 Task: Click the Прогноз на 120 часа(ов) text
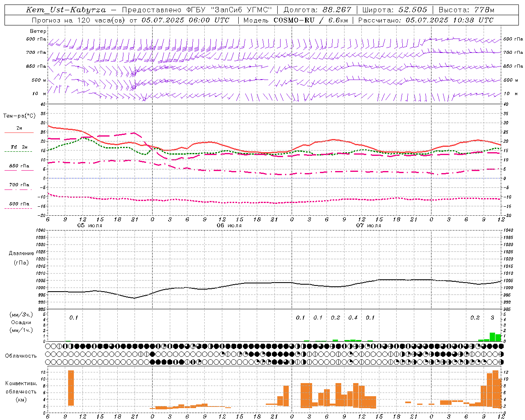coord(79,20)
